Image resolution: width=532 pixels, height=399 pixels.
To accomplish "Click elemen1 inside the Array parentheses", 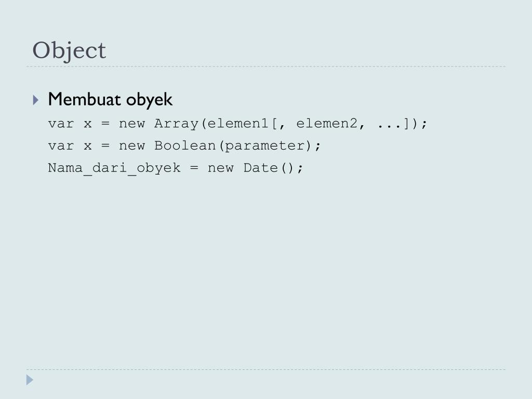I will tap(238, 124).
